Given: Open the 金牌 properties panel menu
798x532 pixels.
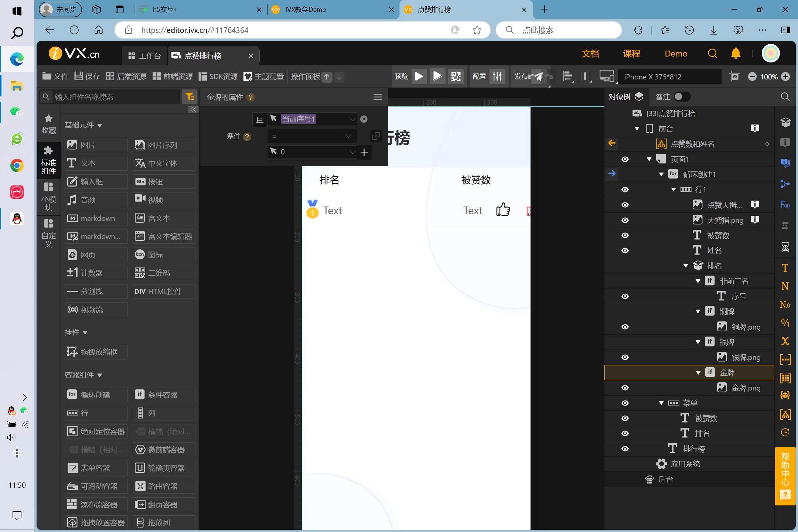Looking at the screenshot, I should tap(378, 97).
